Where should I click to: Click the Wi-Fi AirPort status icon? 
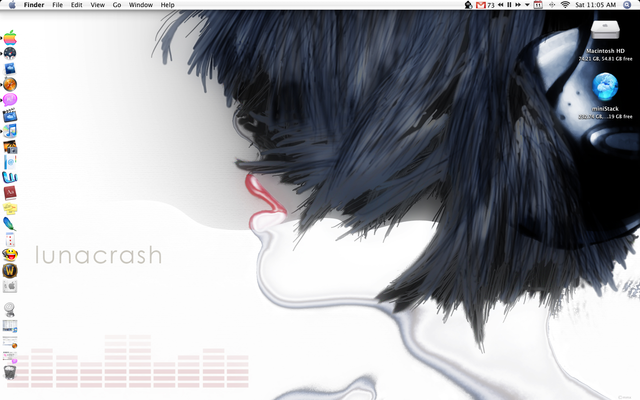[565, 5]
